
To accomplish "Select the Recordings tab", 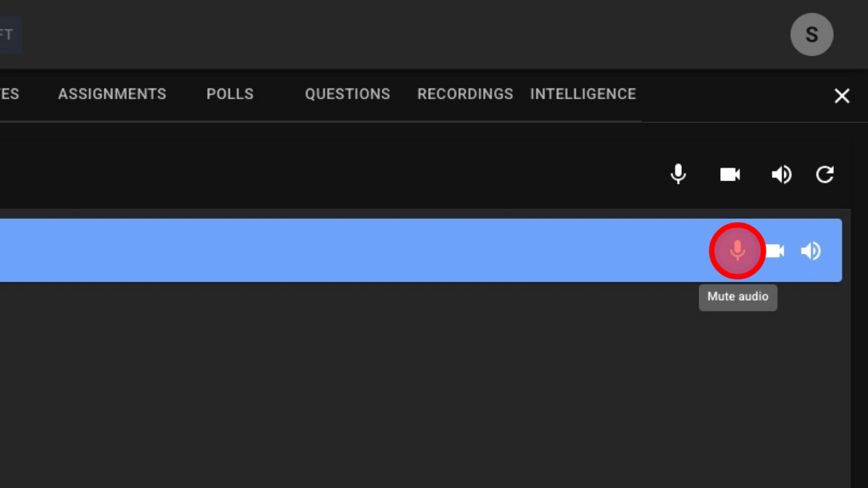I will (x=465, y=94).
